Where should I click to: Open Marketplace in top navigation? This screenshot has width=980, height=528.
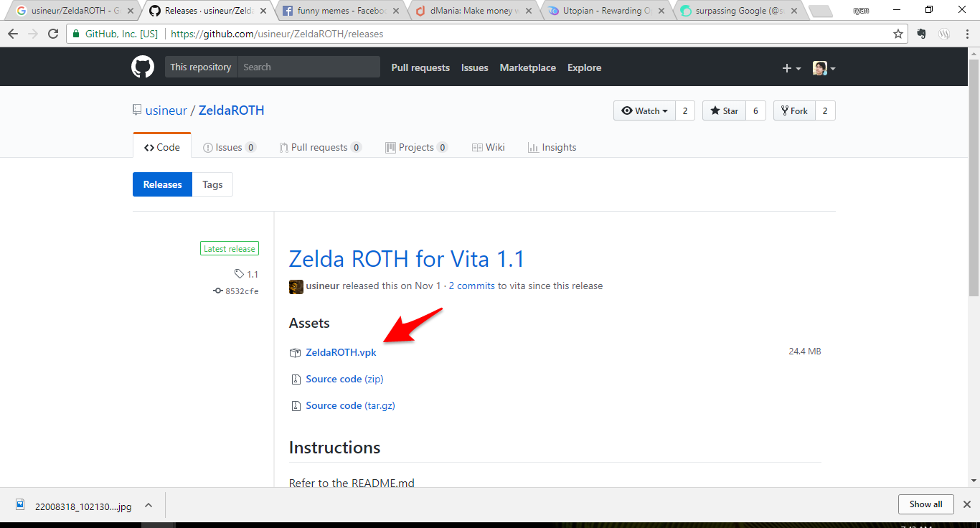pyautogui.click(x=527, y=67)
